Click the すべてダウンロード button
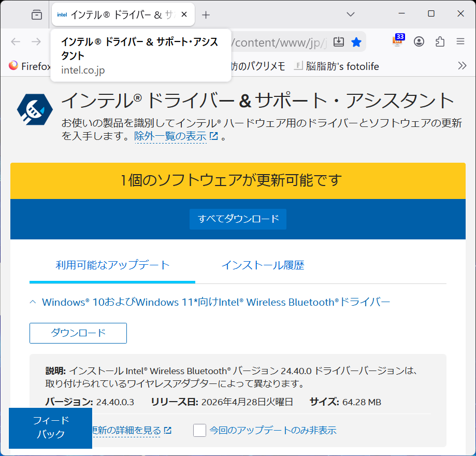This screenshot has height=456, width=476. 238,219
